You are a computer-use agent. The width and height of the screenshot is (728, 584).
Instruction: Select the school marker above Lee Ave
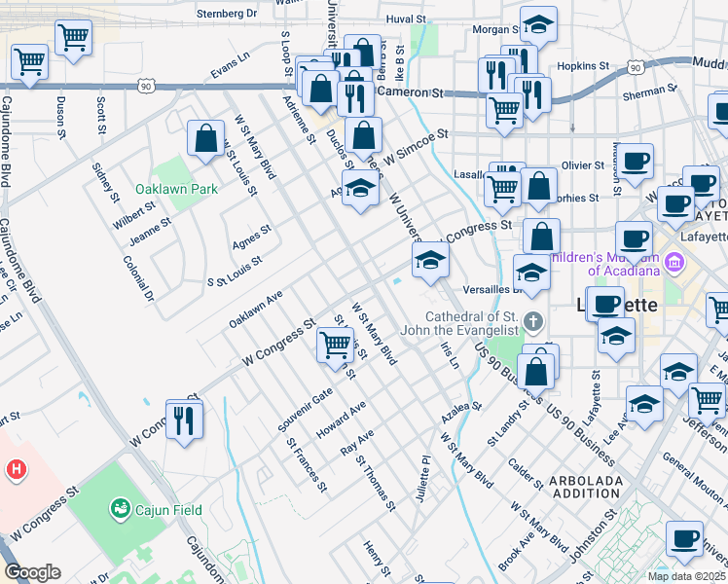(644, 405)
